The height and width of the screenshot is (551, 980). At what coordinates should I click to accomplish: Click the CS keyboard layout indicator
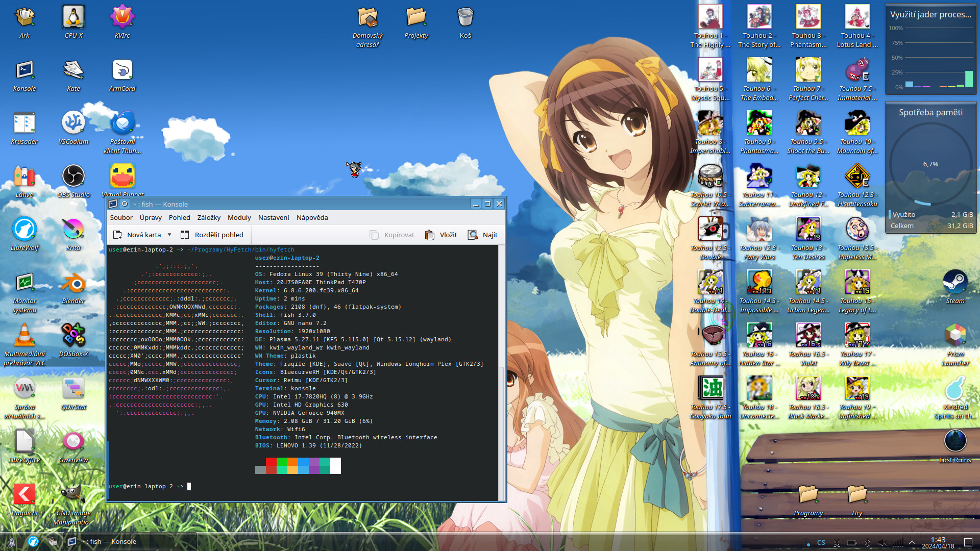tap(821, 542)
